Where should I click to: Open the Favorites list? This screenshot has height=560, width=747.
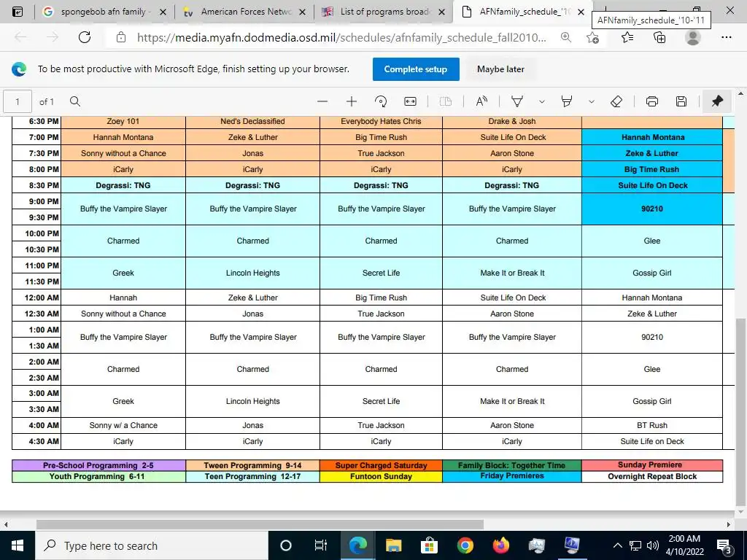click(x=627, y=37)
